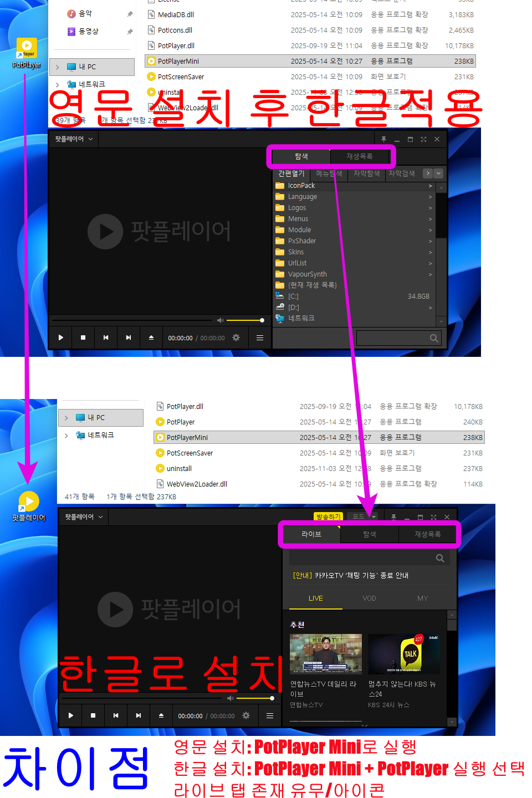532x798 pixels.
Task: Toggle the pin-on-top icon beside the 모드 dropdown
Action: [x=393, y=517]
